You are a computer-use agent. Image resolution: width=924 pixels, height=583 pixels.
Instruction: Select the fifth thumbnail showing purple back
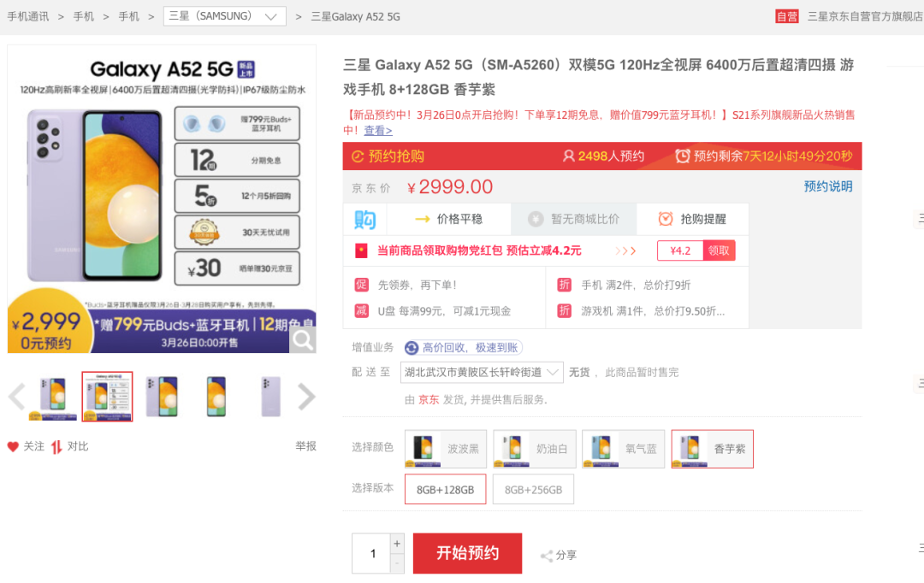(x=270, y=397)
